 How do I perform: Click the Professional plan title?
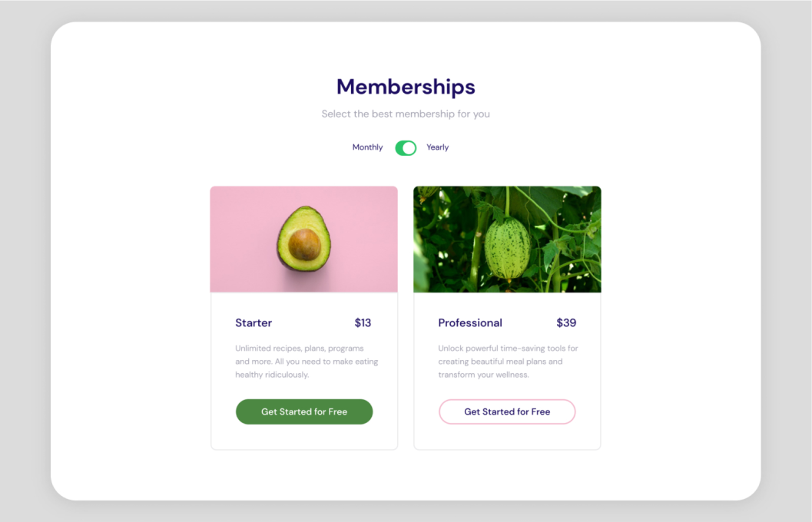click(x=470, y=323)
